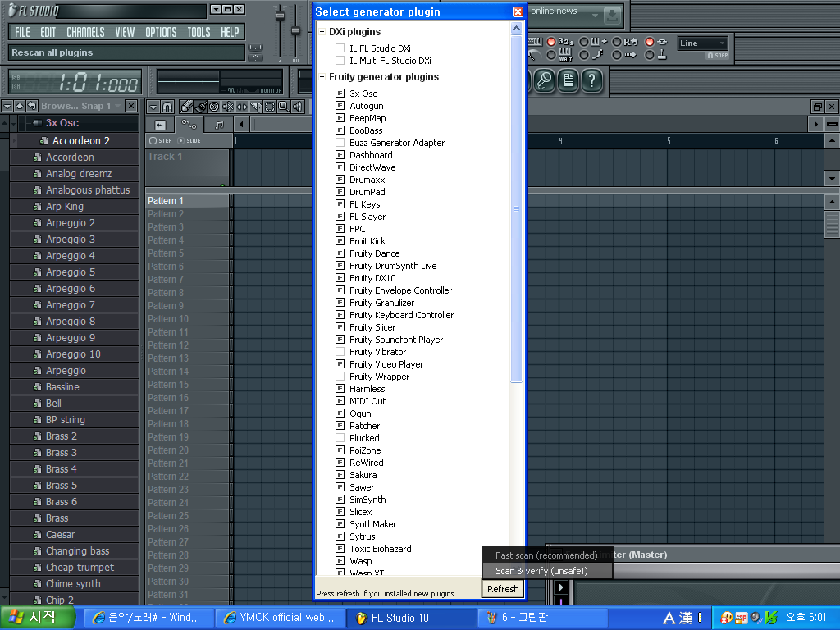
Task: Select the zoom magnifier tool in playlist
Action: tap(284, 107)
